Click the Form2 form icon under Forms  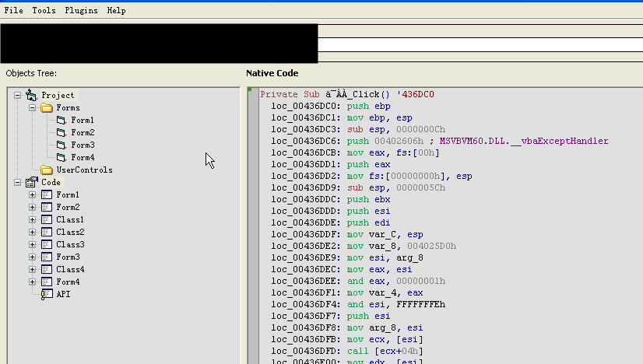(x=61, y=132)
